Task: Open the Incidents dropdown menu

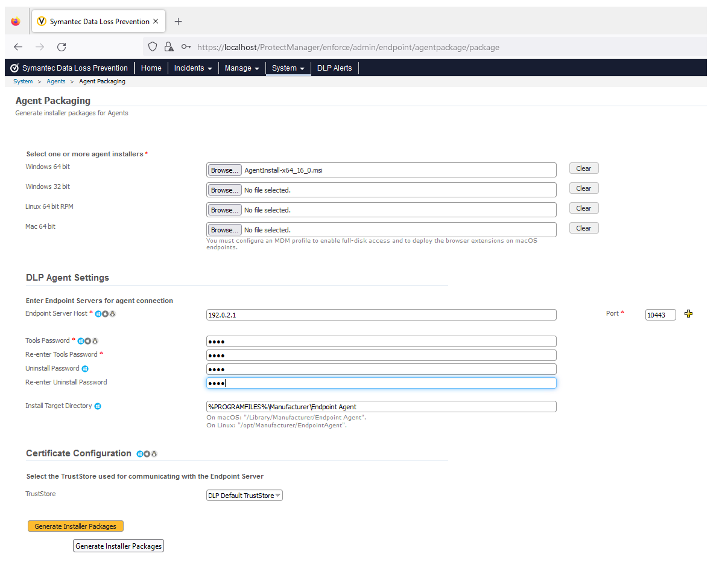Action: (x=193, y=68)
